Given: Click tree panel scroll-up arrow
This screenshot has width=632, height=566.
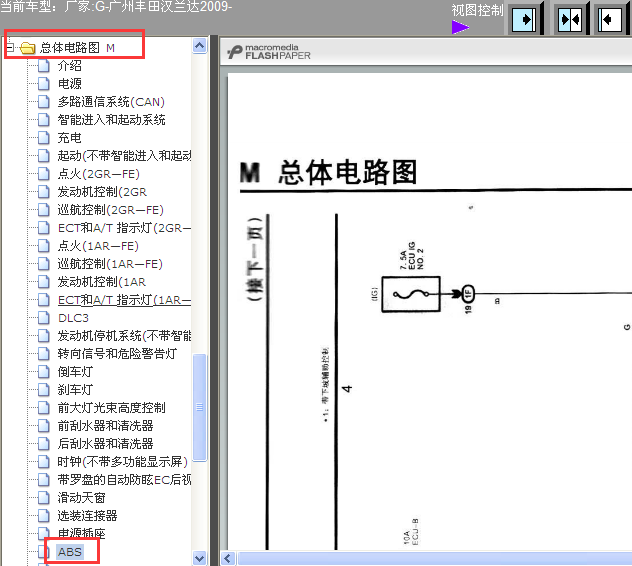Looking at the screenshot, I should tap(200, 46).
